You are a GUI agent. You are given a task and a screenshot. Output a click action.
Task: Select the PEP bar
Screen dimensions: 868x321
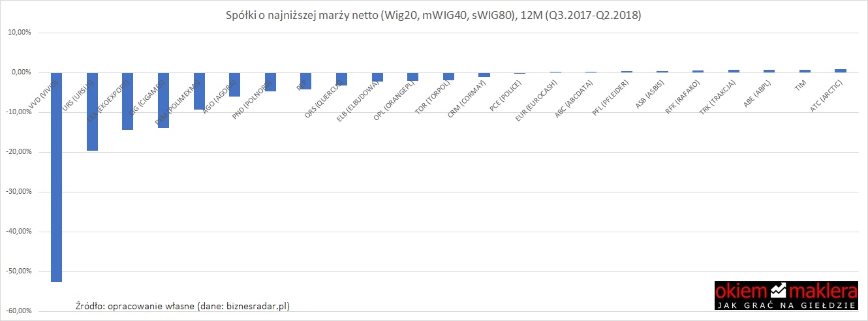coord(305,81)
